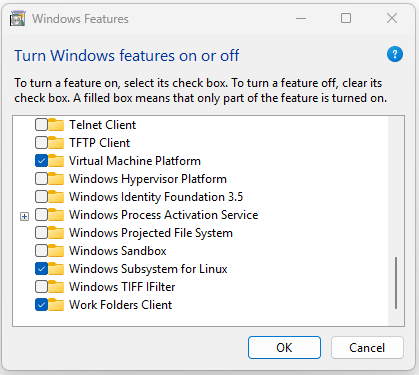
Task: Select the "Windows Hypervisor Platform" label
Action: (x=148, y=179)
